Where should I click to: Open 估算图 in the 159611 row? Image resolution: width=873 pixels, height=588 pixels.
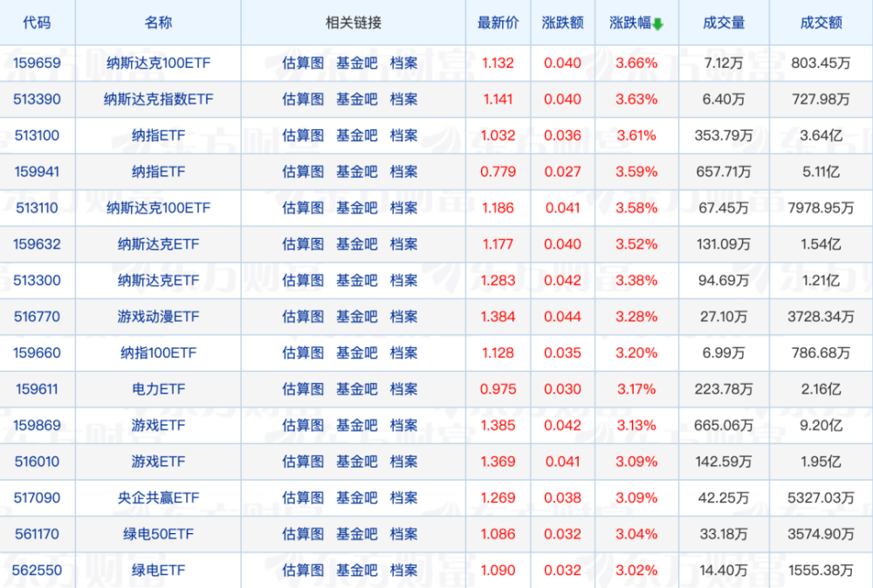(303, 389)
